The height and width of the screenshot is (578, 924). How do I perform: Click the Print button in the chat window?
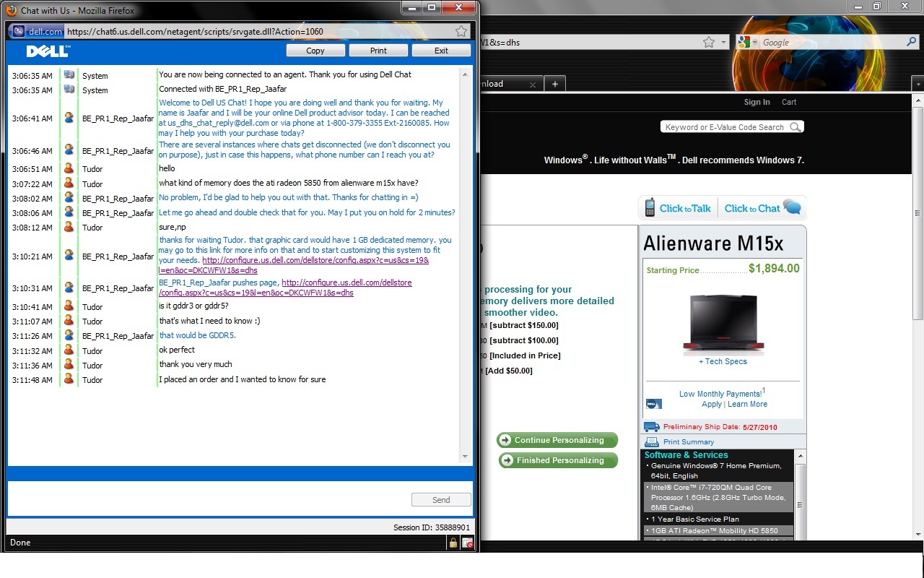coord(378,51)
